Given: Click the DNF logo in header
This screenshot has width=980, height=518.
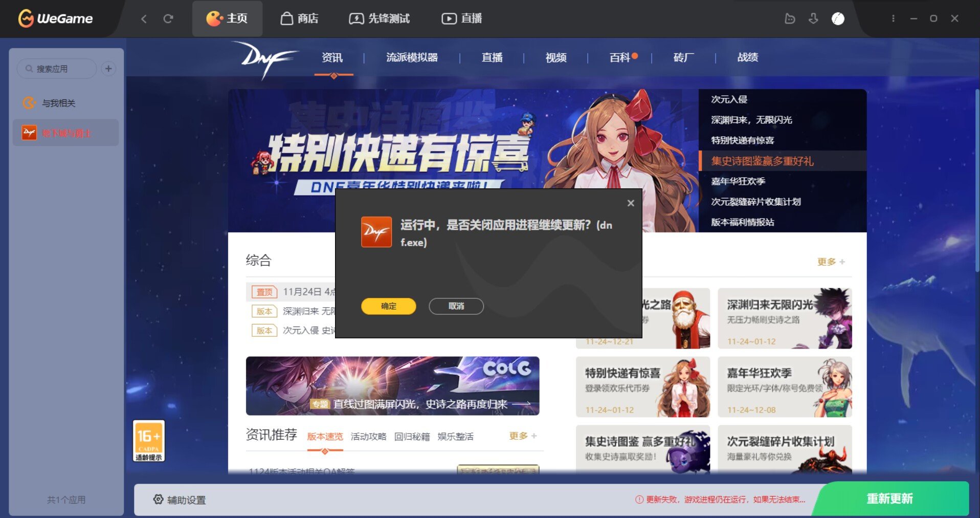Looking at the screenshot, I should coord(265,60).
